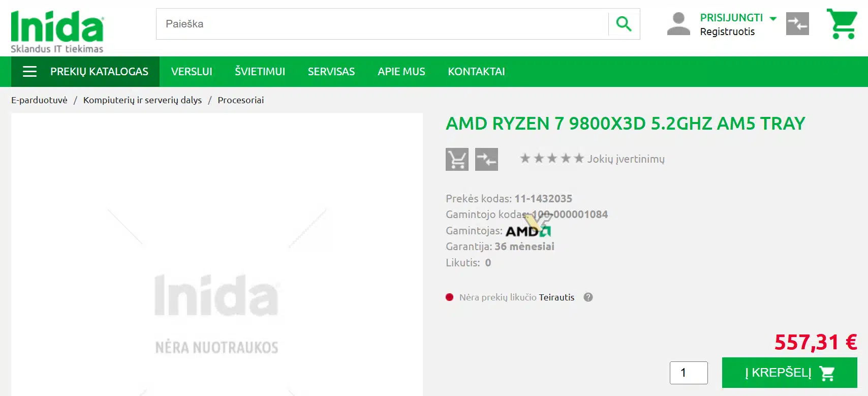Click the stock help question mark icon

[x=588, y=297]
